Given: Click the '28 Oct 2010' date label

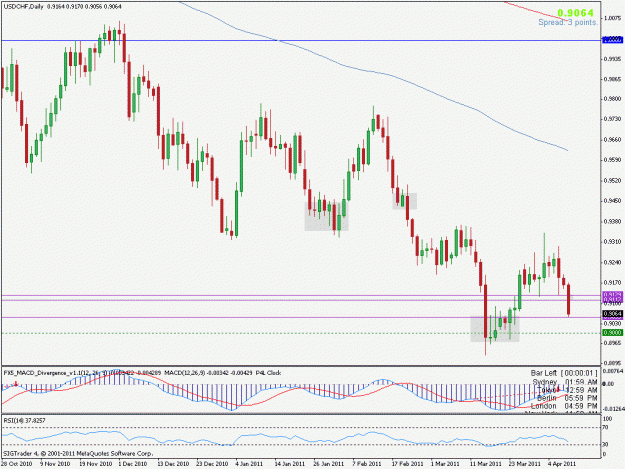Looking at the screenshot, I should pos(17,464).
